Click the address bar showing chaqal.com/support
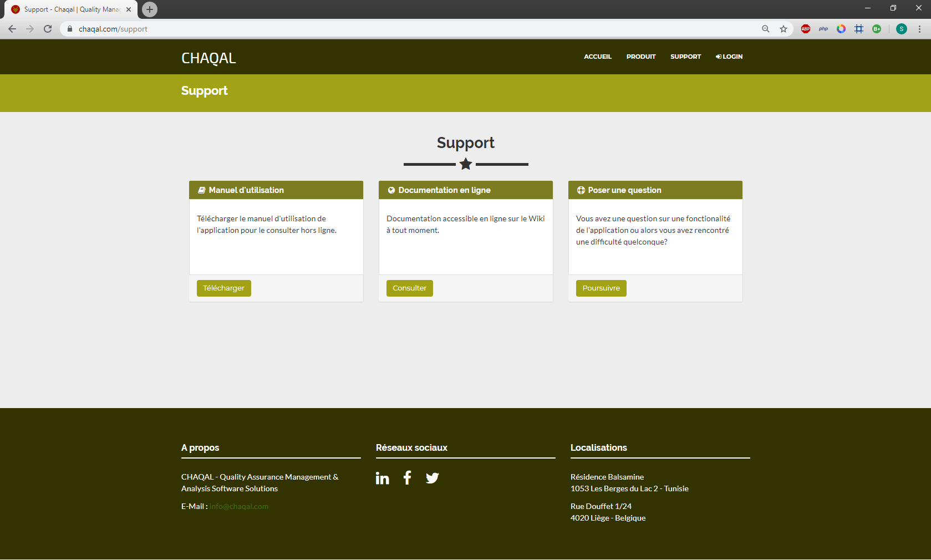This screenshot has height=560, width=931. [x=388, y=29]
